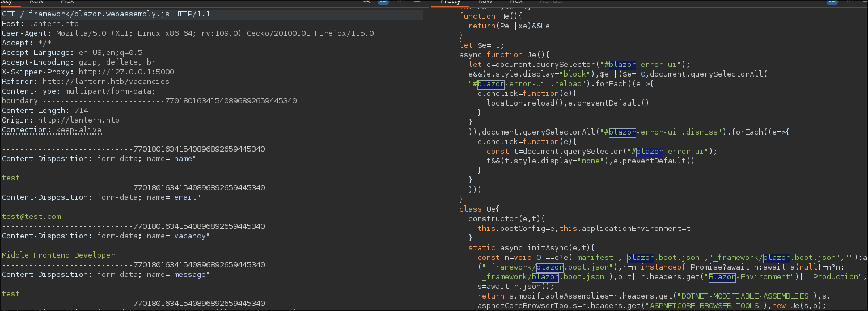This screenshot has width=868, height=311.
Task: Click the Referer http://lantern.htb/vacancies header
Action: tap(86, 82)
